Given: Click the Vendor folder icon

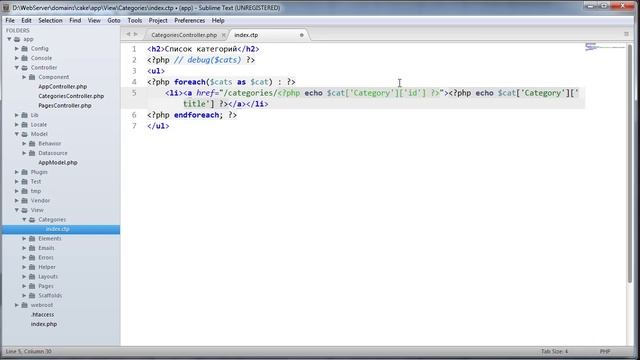Looking at the screenshot, I should click(x=24, y=200).
